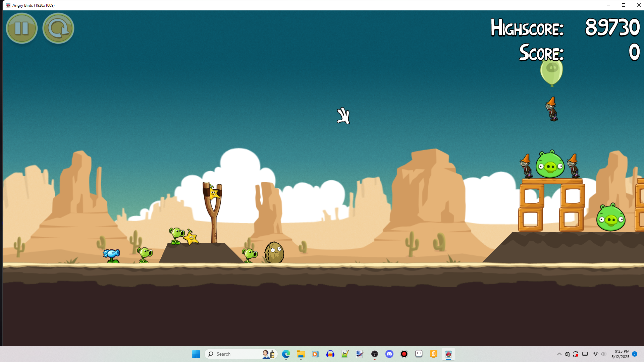The width and height of the screenshot is (644, 362).
Task: Click the lower-right hollow wooden block of the tower
Action: click(x=572, y=220)
